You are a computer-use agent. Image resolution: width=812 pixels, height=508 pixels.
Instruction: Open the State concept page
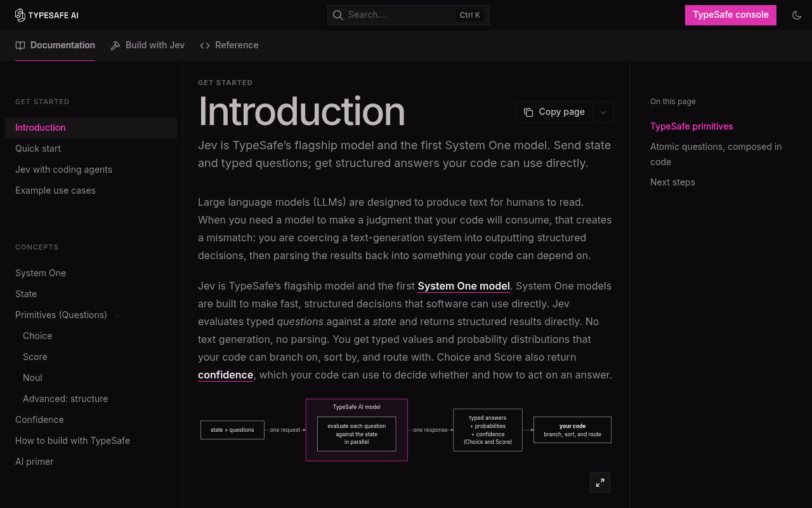point(91,294)
